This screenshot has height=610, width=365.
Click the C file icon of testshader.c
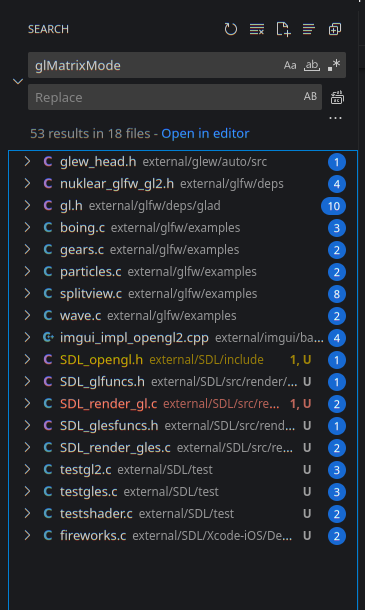(48, 514)
